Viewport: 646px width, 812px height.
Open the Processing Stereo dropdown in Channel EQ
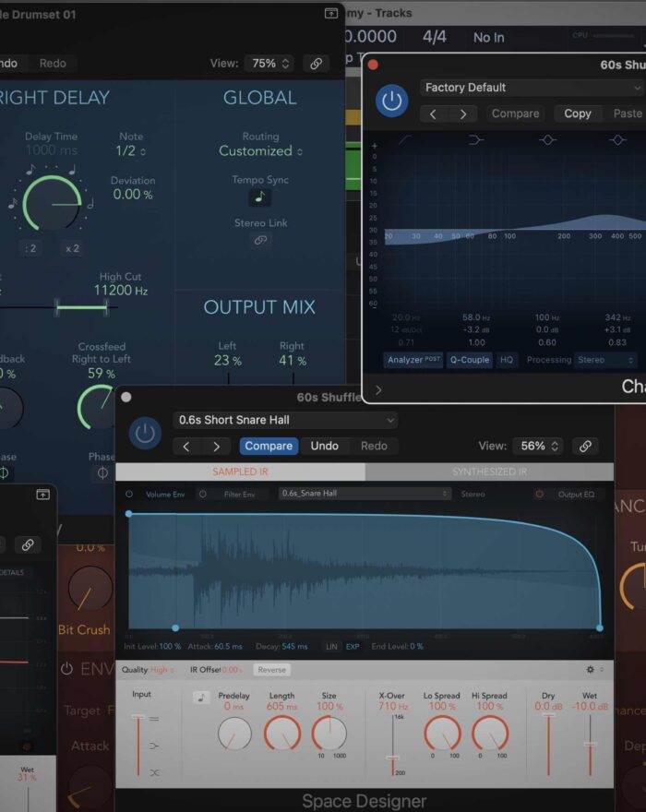pyautogui.click(x=605, y=360)
